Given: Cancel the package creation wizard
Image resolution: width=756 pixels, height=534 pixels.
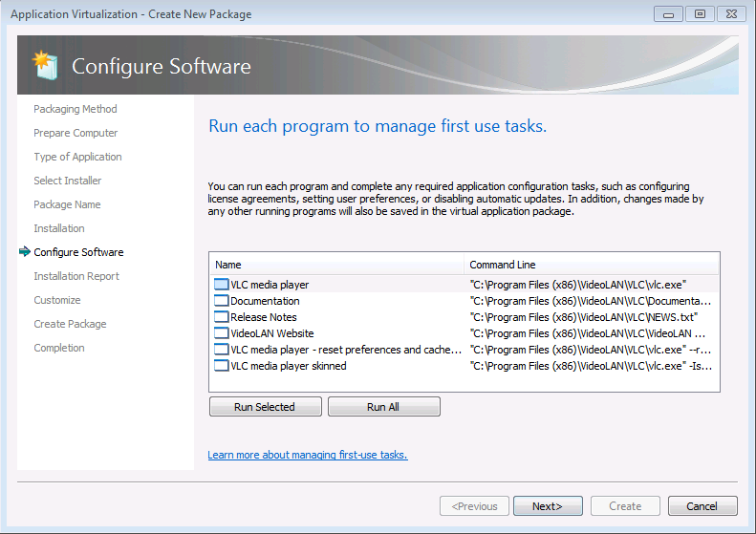Looking at the screenshot, I should tap(702, 506).
